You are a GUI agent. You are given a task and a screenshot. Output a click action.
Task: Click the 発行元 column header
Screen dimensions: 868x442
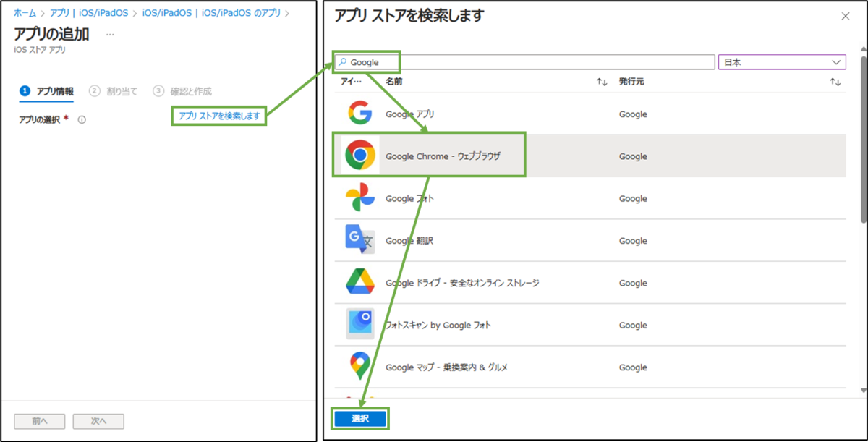click(x=631, y=82)
